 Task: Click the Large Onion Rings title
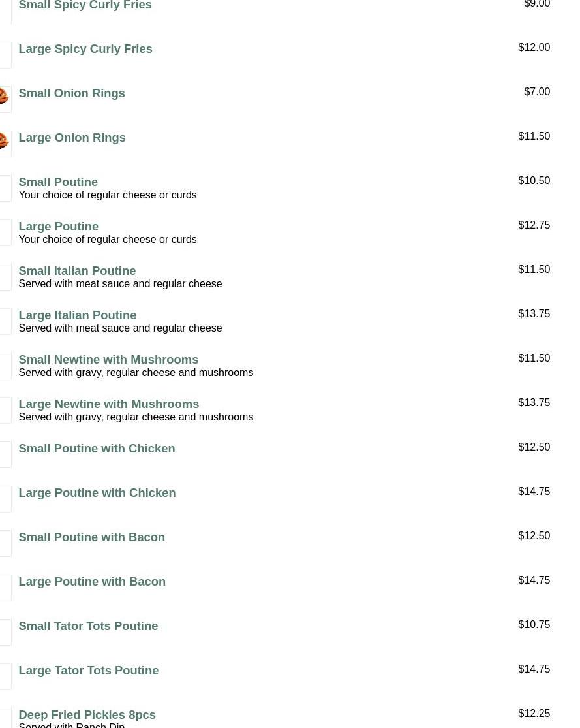click(x=72, y=138)
